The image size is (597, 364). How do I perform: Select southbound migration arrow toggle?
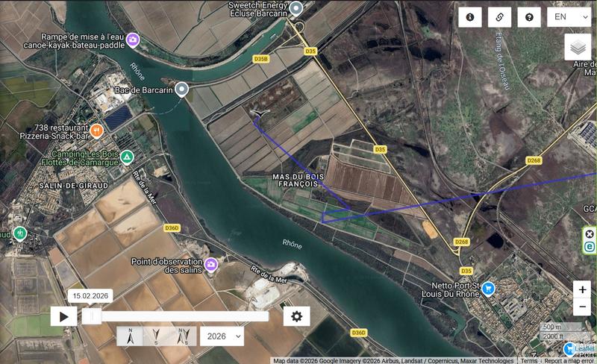(156, 336)
